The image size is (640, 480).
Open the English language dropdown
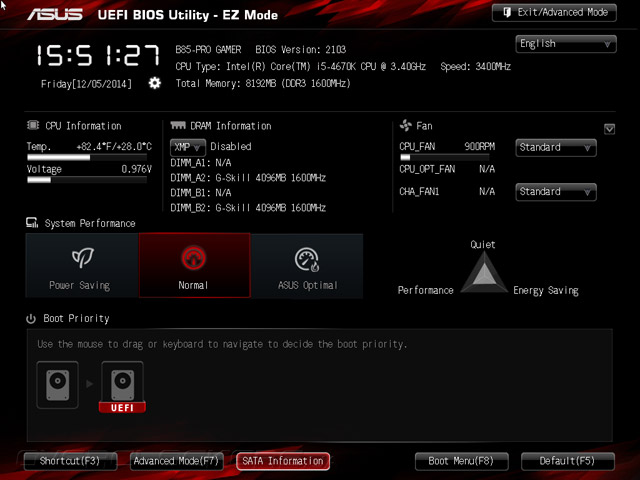566,44
